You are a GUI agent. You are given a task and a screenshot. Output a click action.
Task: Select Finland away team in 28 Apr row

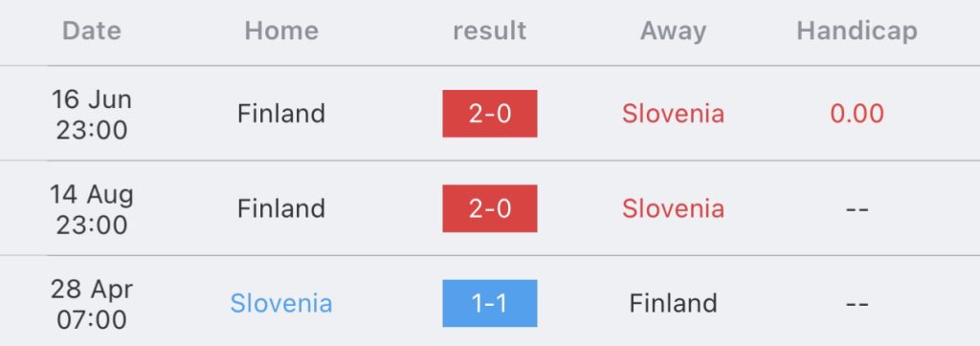coord(673,304)
